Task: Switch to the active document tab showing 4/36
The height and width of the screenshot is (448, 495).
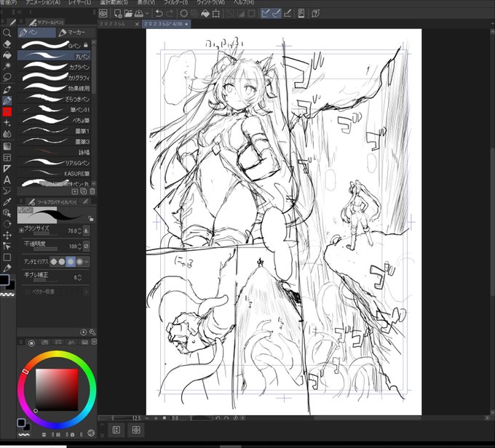Action: pos(166,24)
